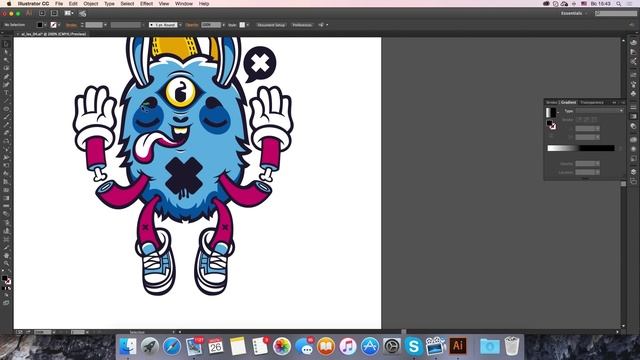
Task: Open the gradient Type dropdown
Action: [599, 111]
